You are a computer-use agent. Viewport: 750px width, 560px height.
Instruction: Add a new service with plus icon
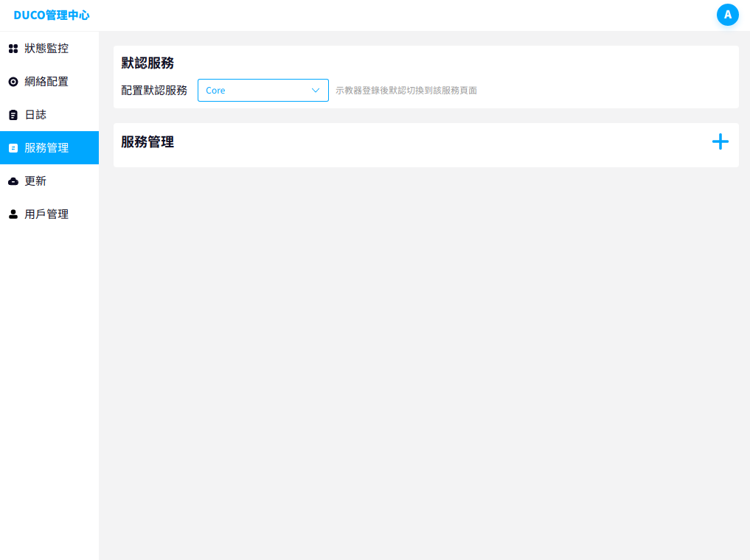720,141
